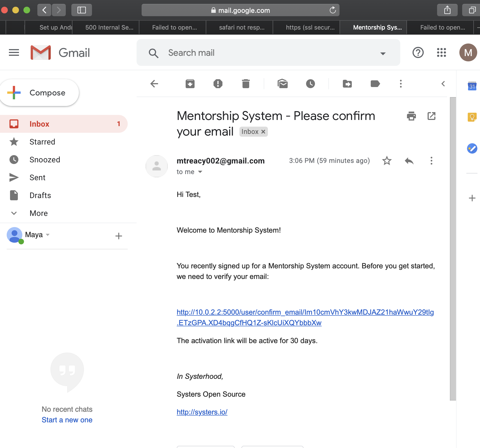
Task: Switch to the '500 Internal Se...' tab
Action: [106, 27]
